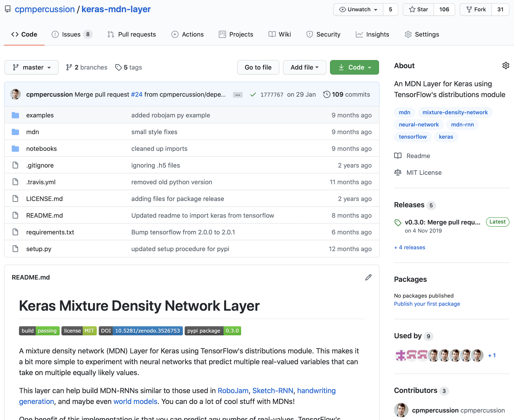The width and height of the screenshot is (514, 420).
Task: Click the .gitignore file icon
Action: point(16,165)
